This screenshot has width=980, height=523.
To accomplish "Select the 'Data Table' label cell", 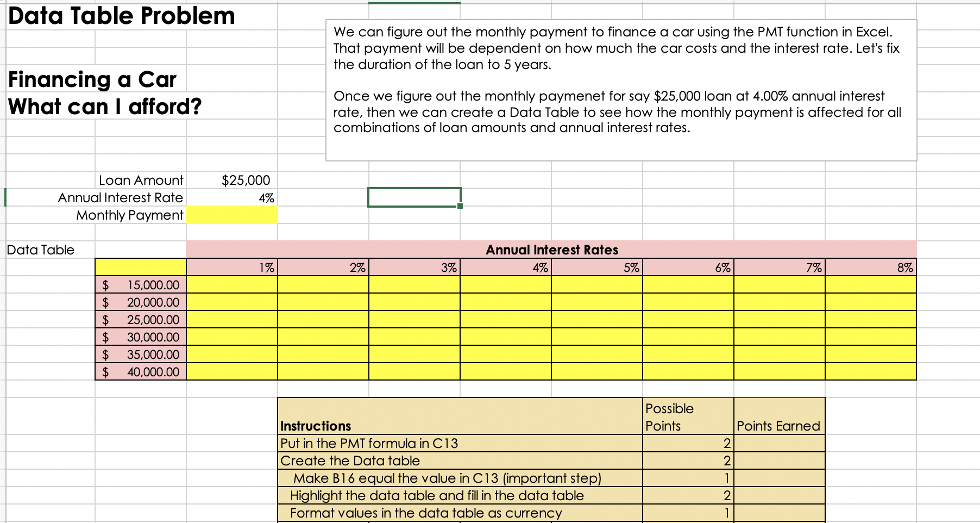I will coord(41,250).
